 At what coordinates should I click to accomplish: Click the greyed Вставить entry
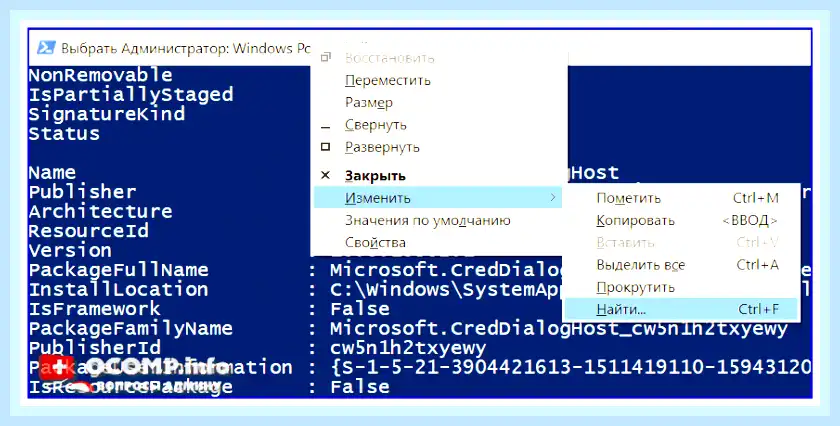pyautogui.click(x=625, y=243)
